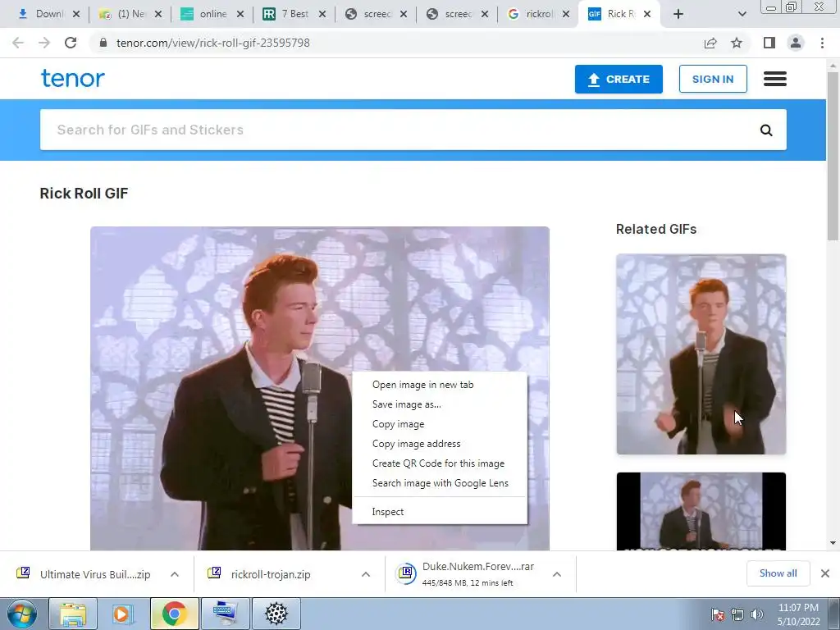Image resolution: width=840 pixels, height=630 pixels.
Task: Click the Rick Roll GIF heading
Action: 84,194
